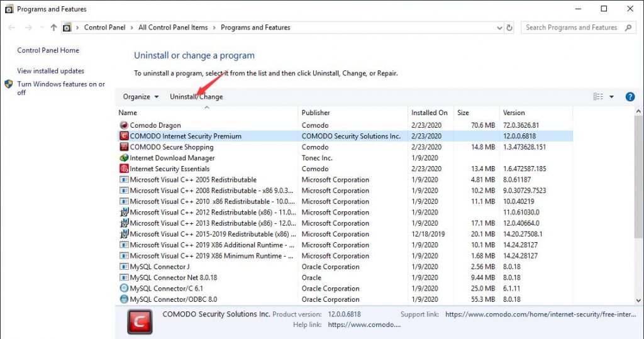Click the Visual C++ 2019 X86 Additional Runtime icon
Screen dimensions: 644x339
tap(124, 245)
